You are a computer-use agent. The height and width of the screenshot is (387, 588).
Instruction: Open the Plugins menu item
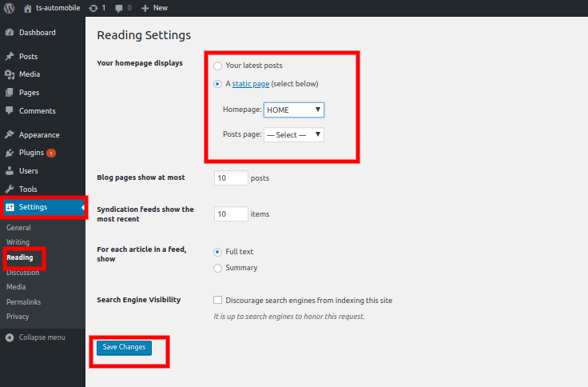click(x=31, y=153)
